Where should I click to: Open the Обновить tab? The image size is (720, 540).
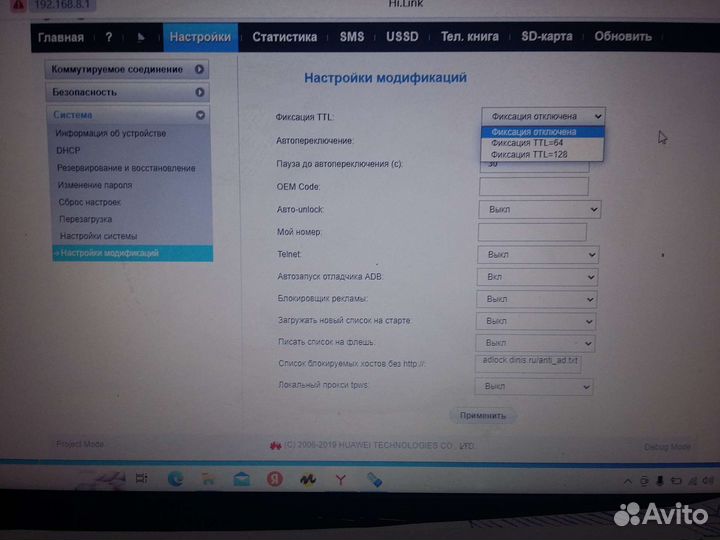tap(623, 36)
